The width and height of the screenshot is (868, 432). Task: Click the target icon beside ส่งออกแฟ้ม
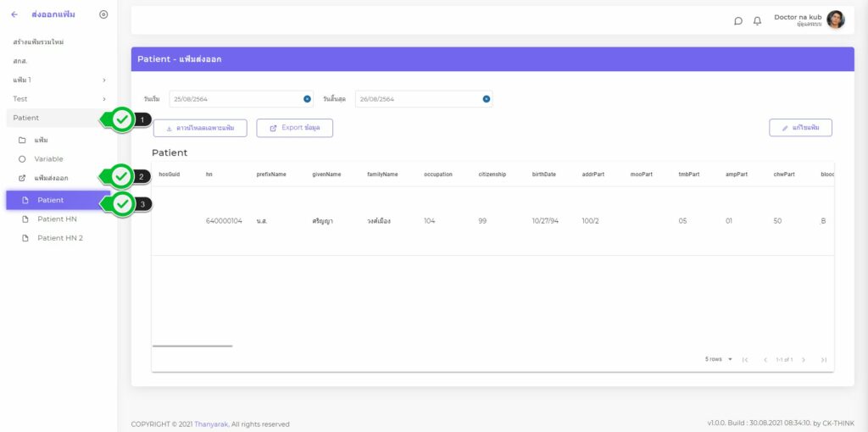(103, 14)
